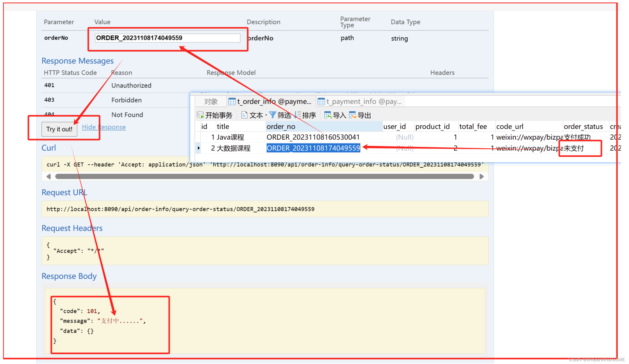Click the Text (文本) dropdown arrow

coord(266,115)
